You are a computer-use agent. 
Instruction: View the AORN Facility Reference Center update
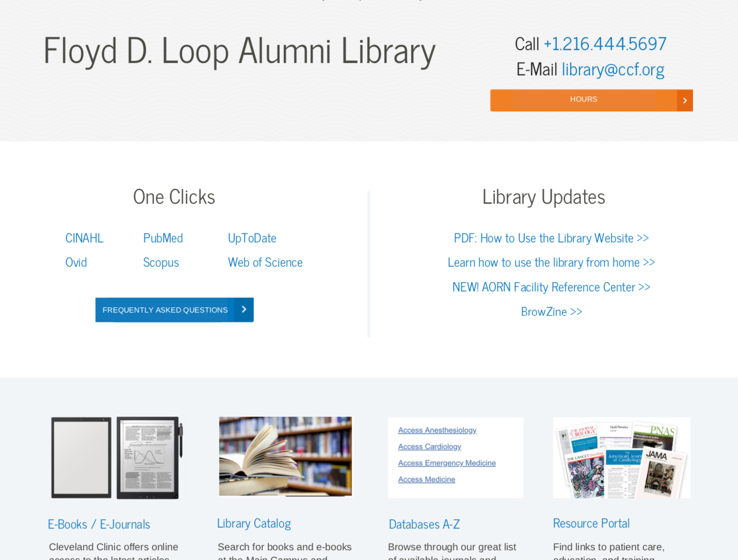[x=551, y=287]
